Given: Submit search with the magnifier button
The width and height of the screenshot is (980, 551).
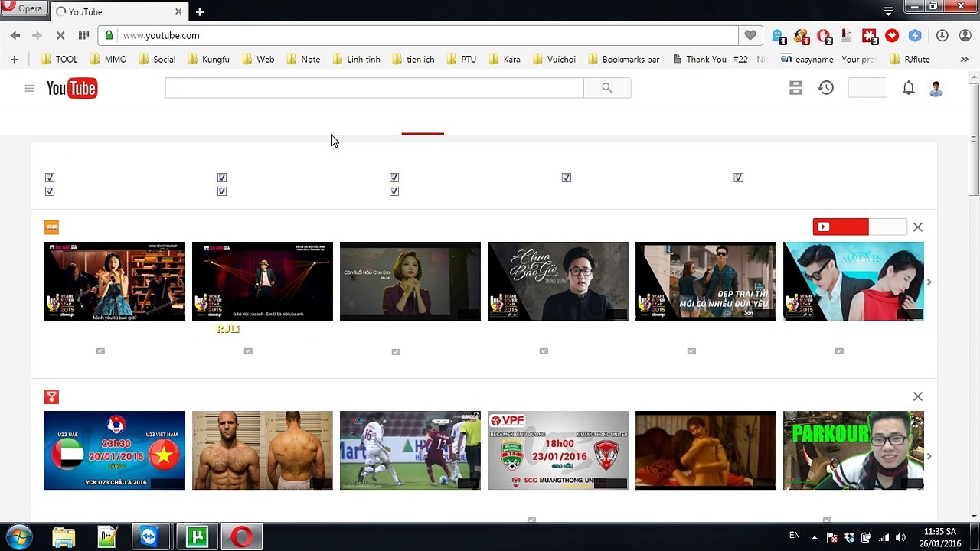Looking at the screenshot, I should click(x=607, y=88).
